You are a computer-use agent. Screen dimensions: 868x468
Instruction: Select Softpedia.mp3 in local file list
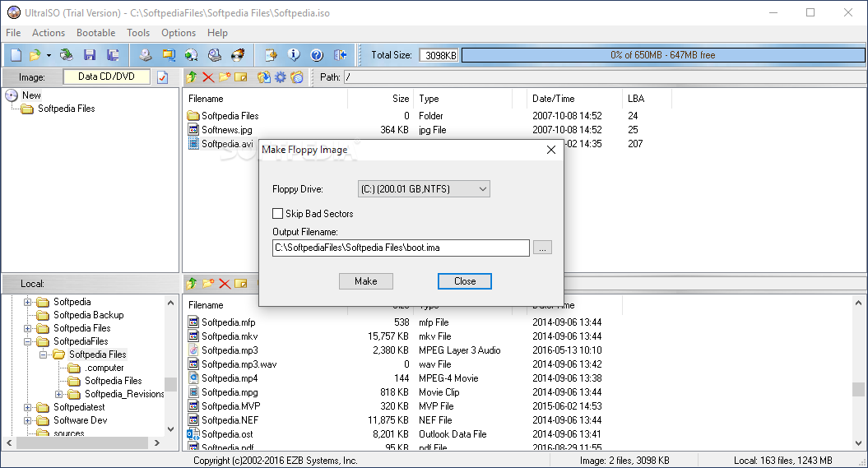point(230,350)
